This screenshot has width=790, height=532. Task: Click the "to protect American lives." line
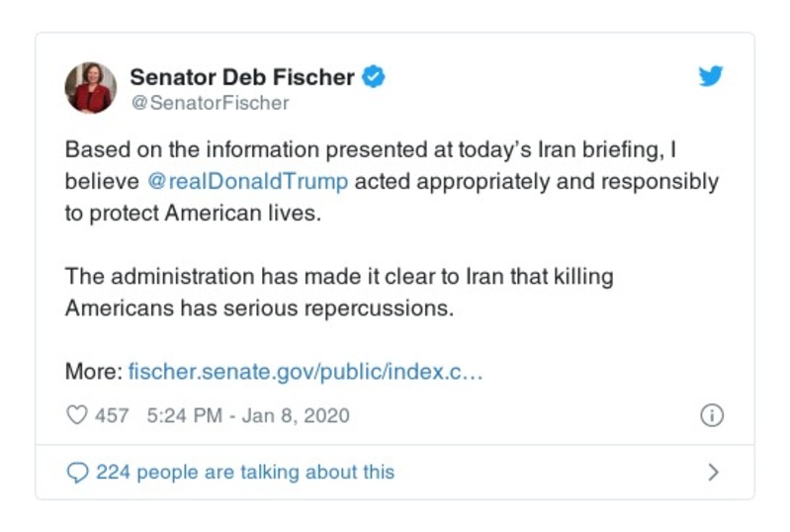coord(194,214)
